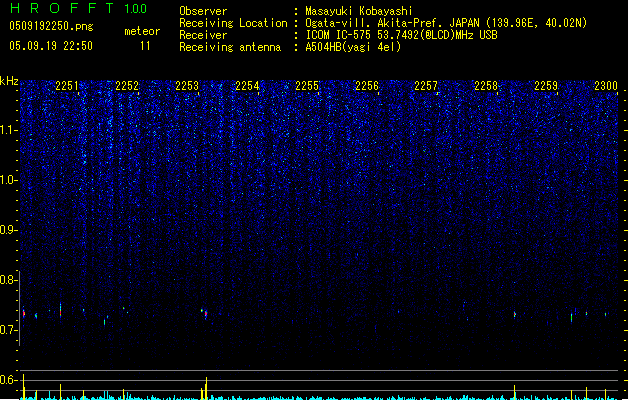Click the 2254 time marker

[247, 86]
